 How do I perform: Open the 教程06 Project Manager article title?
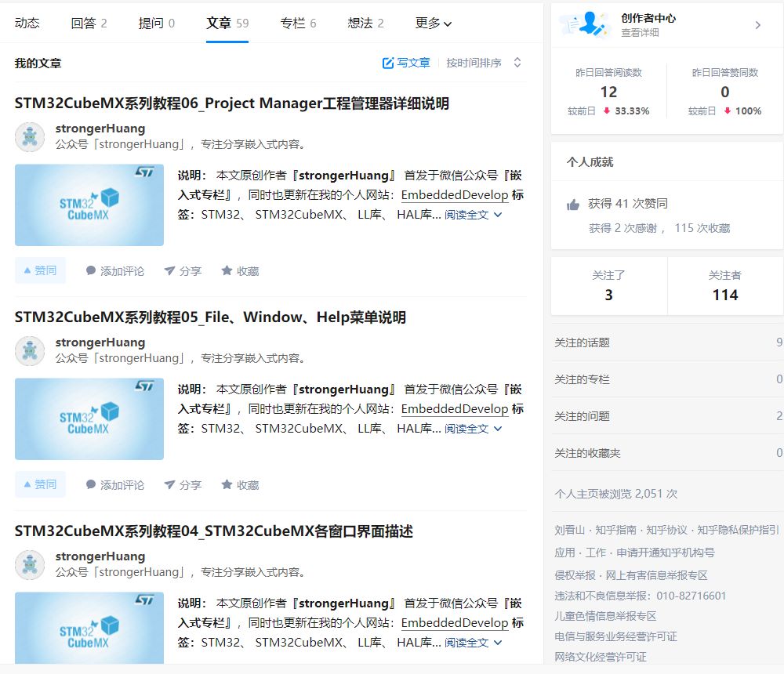[231, 103]
